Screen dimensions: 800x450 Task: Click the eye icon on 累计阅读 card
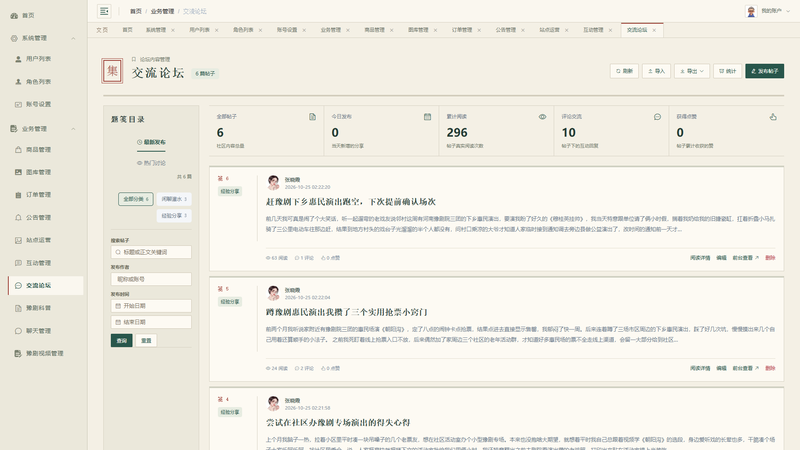coord(542,117)
